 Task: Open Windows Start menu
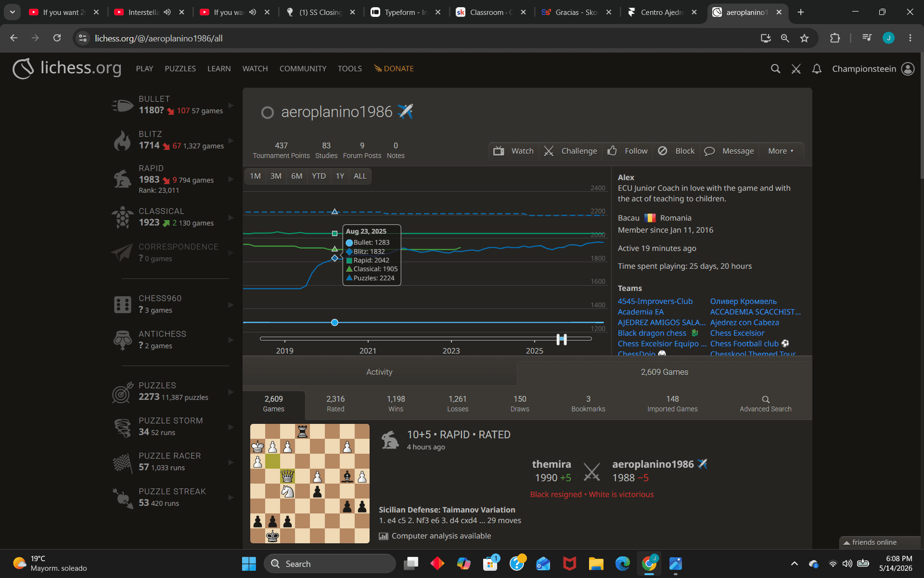click(249, 564)
